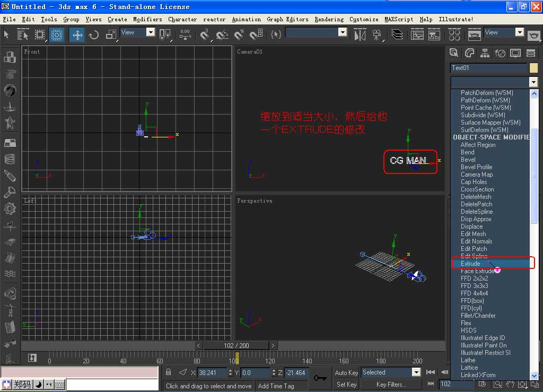Screen dimensions: 543x392
Task: Choose Rectangular Selection Region tool
Action: click(x=39, y=34)
